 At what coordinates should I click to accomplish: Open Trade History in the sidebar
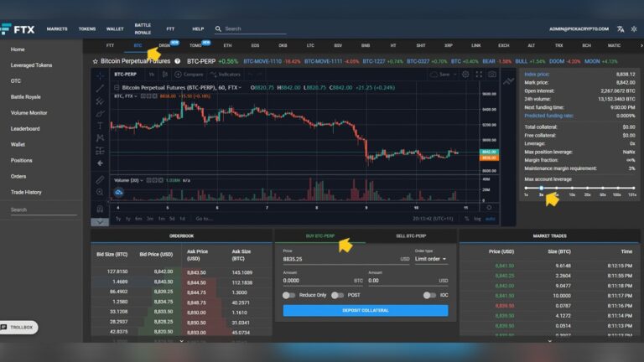(x=26, y=192)
